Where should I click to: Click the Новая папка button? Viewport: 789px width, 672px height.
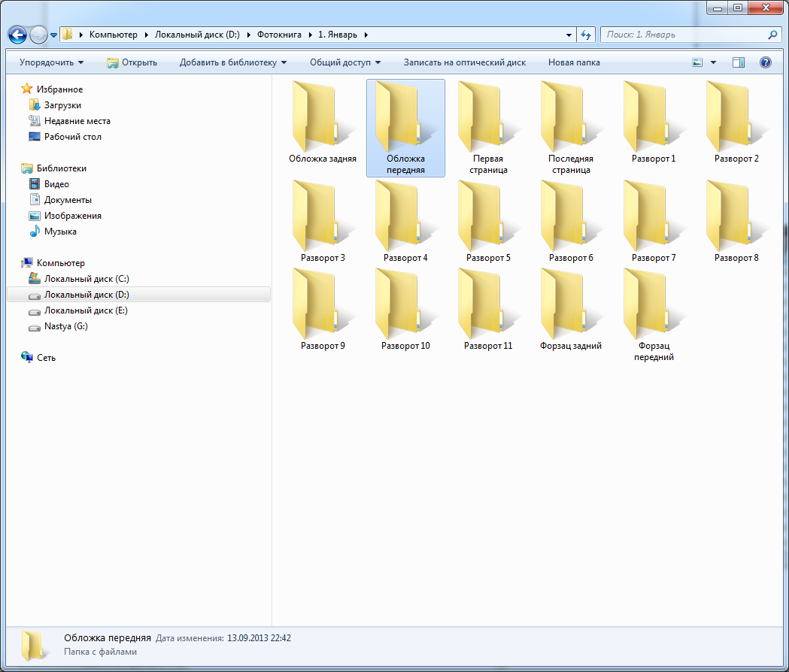[x=574, y=62]
